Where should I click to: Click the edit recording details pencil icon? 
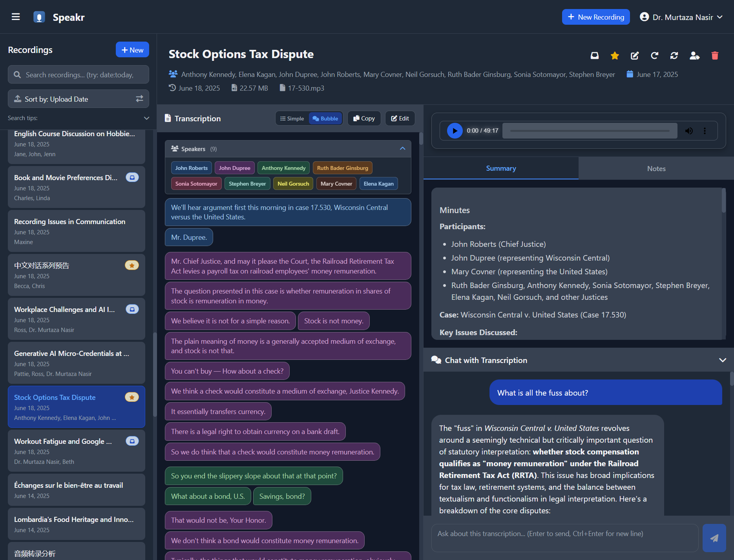[x=635, y=56]
